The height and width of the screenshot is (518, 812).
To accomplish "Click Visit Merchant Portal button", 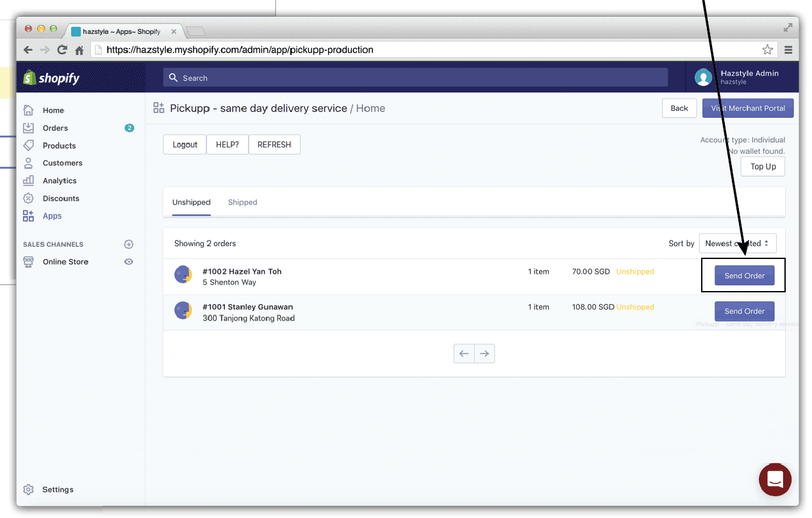I will 748,108.
